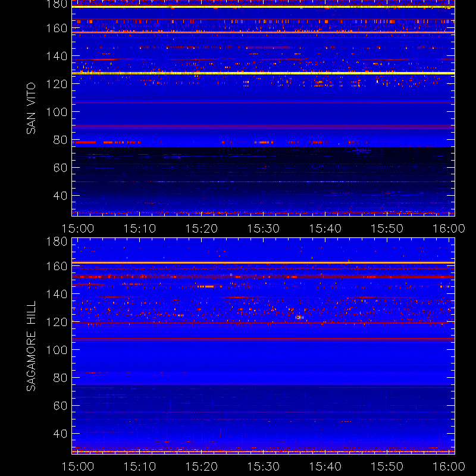
Task: Click 15:30 time label under Sagamore Hill plot
Action: pyautogui.click(x=263, y=466)
